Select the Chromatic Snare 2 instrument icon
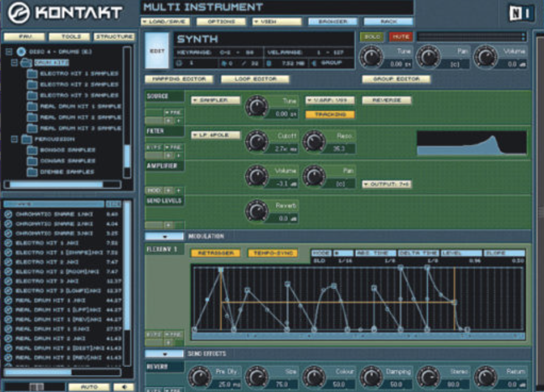Image resolution: width=544 pixels, height=392 pixels. point(9,224)
